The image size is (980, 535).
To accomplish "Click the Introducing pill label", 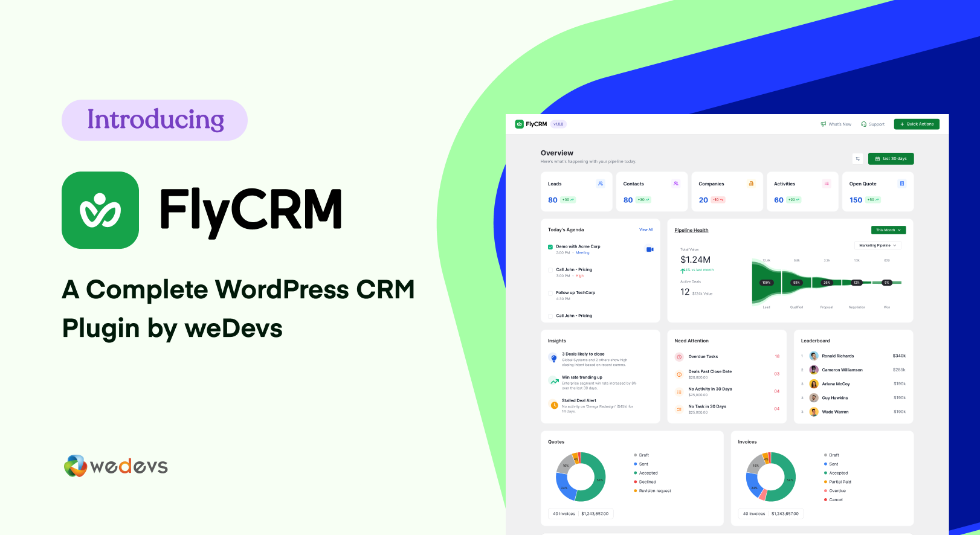I will click(155, 120).
